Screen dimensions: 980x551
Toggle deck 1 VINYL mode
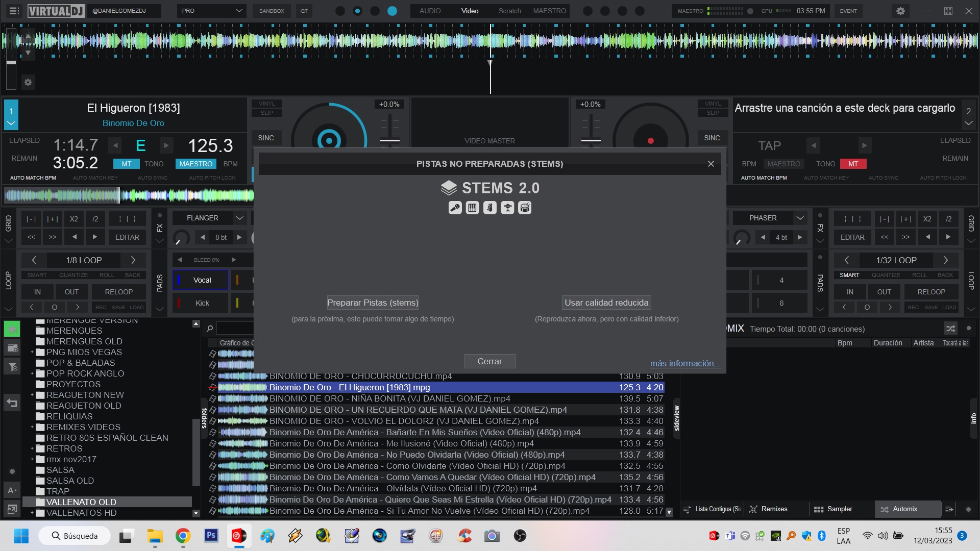(267, 104)
